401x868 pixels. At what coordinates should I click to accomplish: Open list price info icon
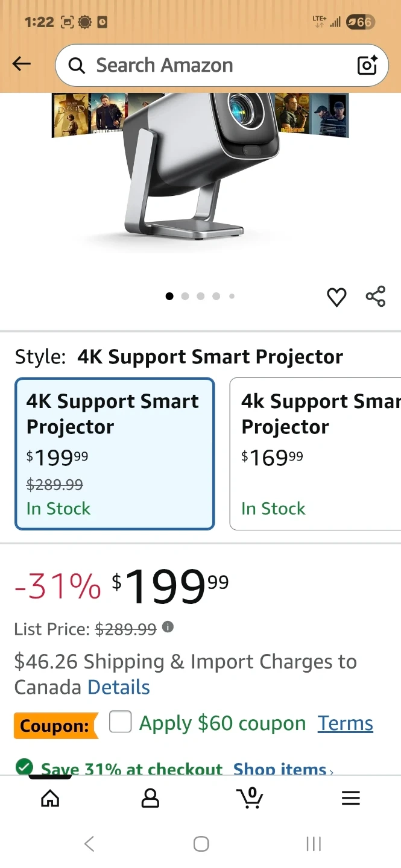pyautogui.click(x=168, y=627)
